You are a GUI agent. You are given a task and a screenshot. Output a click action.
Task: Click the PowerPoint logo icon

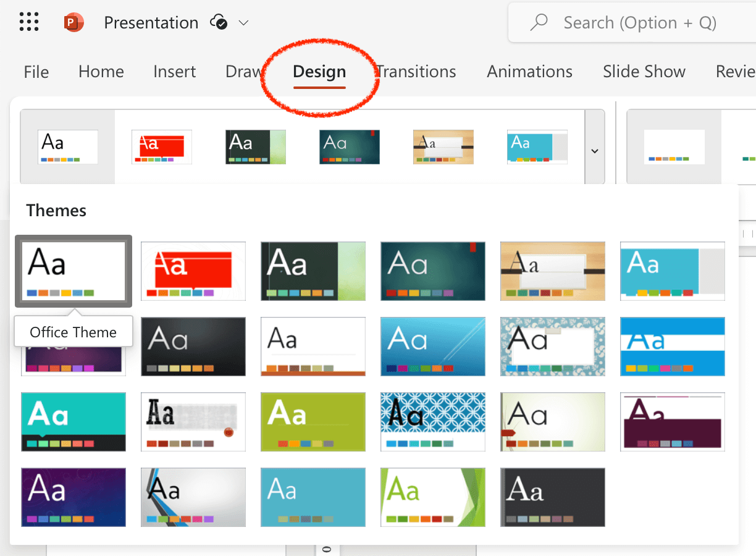73,23
